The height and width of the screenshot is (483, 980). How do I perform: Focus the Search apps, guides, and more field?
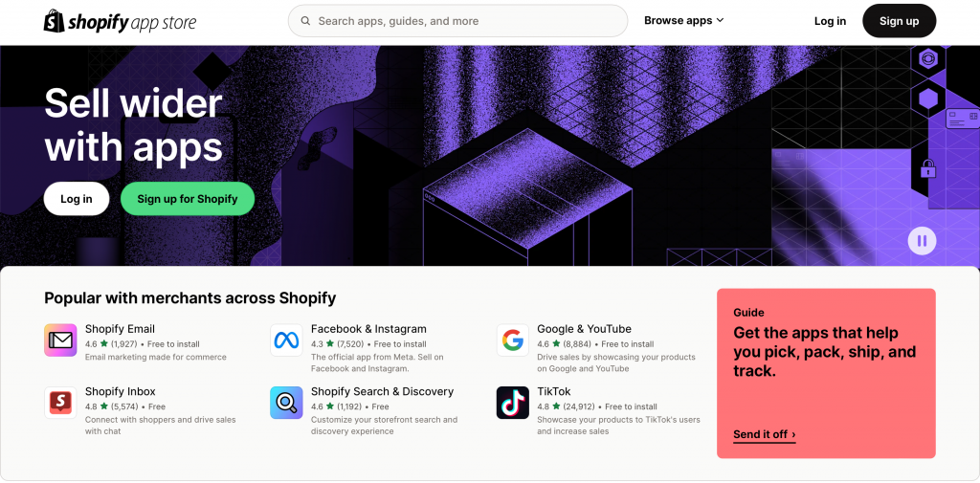point(457,21)
